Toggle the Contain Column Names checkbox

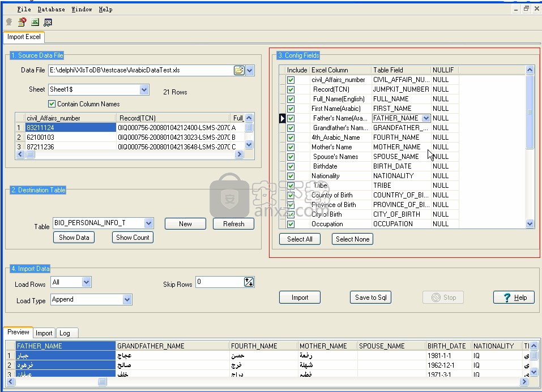tap(52, 104)
